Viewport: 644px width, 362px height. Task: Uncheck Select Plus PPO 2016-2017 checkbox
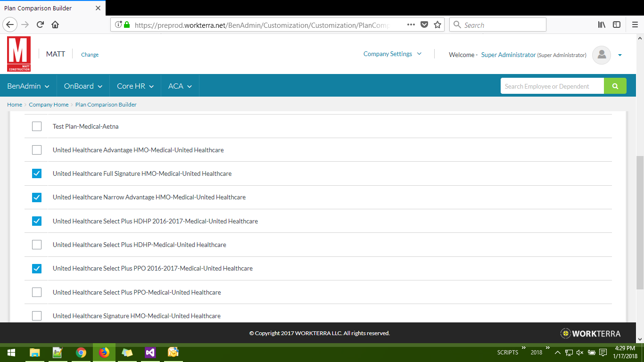click(x=37, y=268)
